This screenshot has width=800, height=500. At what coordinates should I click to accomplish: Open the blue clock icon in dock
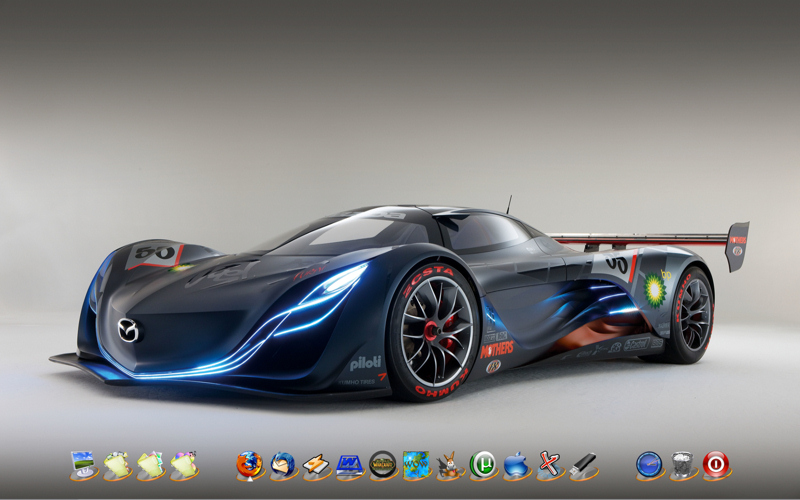click(x=649, y=464)
